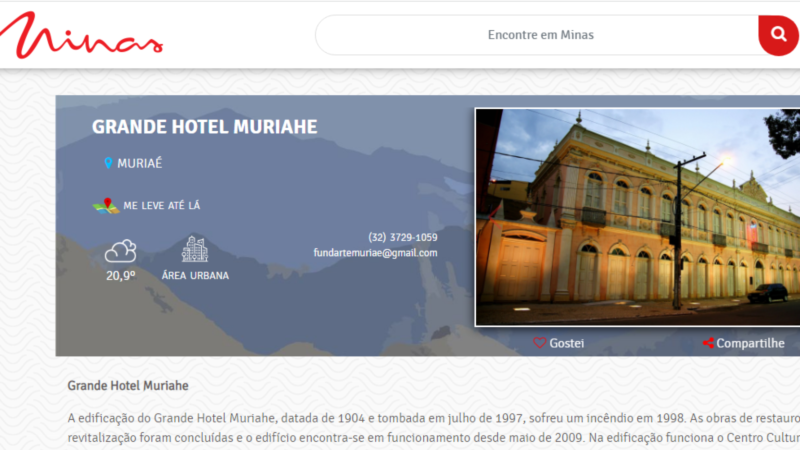Click the Grande Hotel Muriahe description subheading
Image resolution: width=800 pixels, height=450 pixels.
pyautogui.click(x=128, y=386)
